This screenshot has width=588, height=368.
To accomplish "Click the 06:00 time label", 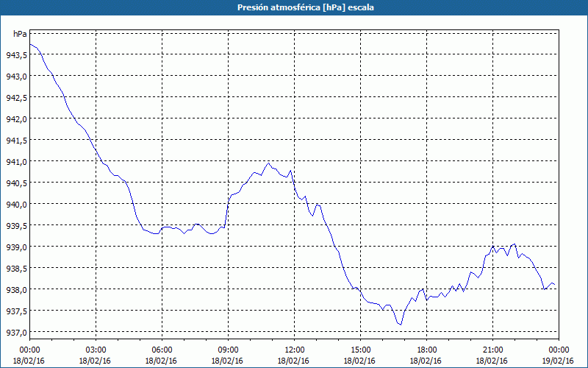I will point(162,350).
